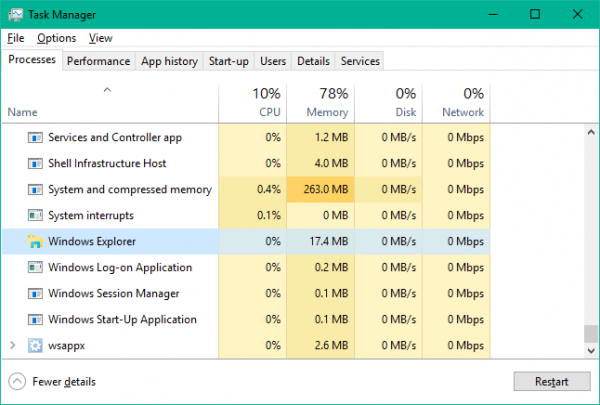This screenshot has width=600, height=405.
Task: Click the Services and Controller app icon
Action: coord(35,137)
